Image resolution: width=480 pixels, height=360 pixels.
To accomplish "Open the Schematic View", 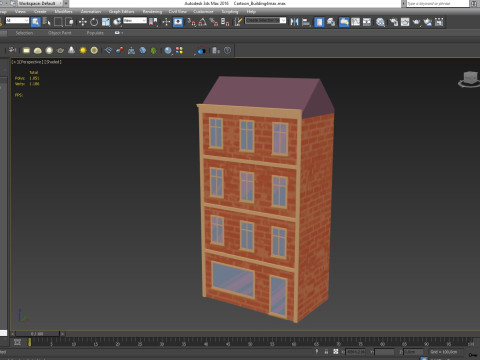I will tap(367, 22).
